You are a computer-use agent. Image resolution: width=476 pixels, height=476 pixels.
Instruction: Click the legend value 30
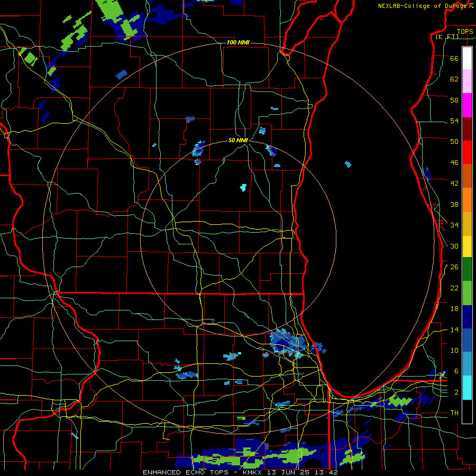coord(454,246)
